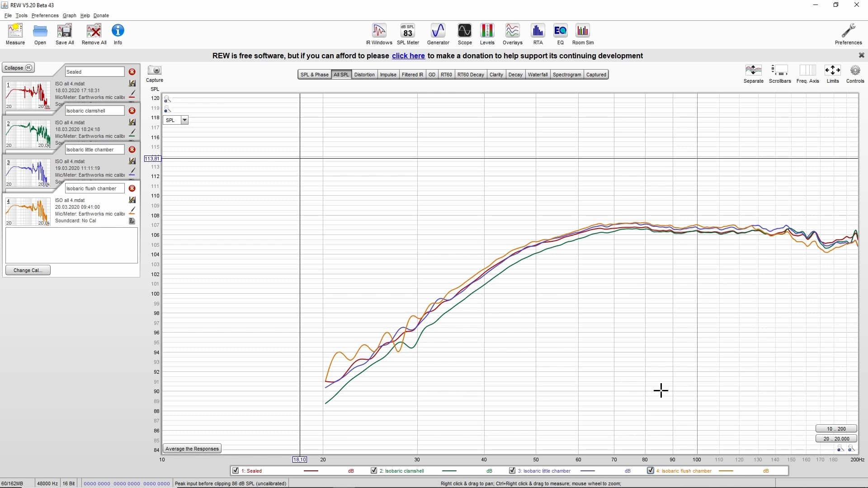868x488 pixels.
Task: Switch to the Distortion tab
Action: click(364, 75)
